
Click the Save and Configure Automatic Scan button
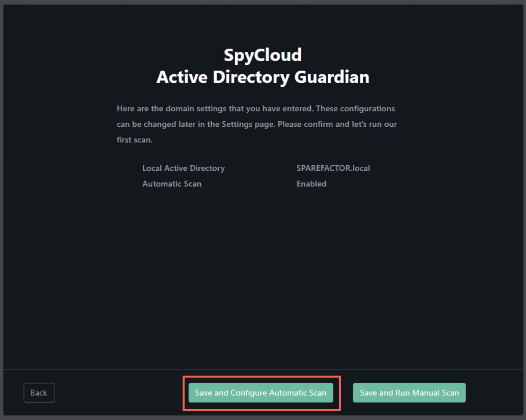(x=261, y=393)
